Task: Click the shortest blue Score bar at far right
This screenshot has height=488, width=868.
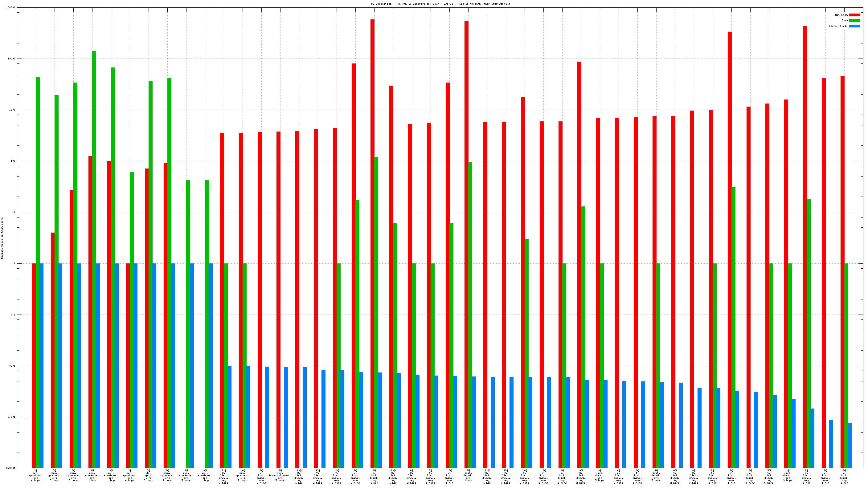Action: (x=850, y=445)
